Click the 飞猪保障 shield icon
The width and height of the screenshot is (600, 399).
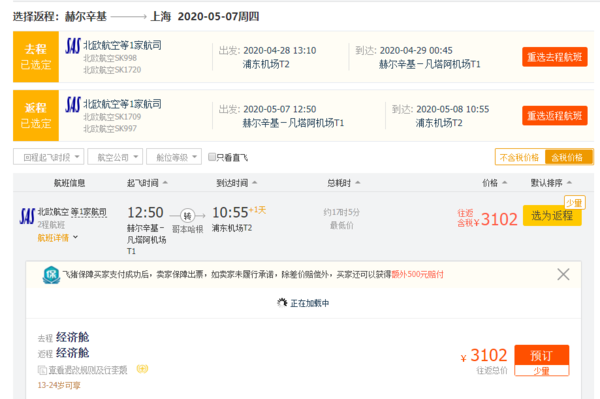coord(51,275)
